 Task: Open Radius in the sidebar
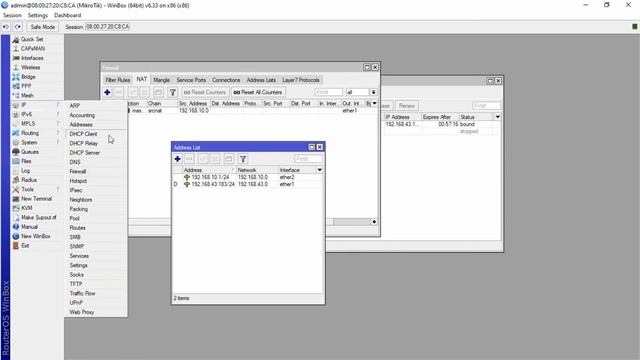[x=29, y=180]
